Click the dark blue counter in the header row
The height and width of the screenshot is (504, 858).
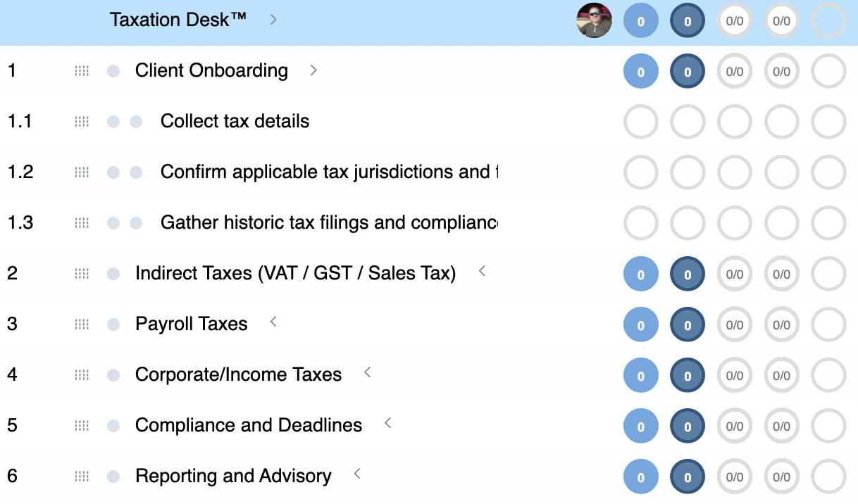tap(688, 20)
